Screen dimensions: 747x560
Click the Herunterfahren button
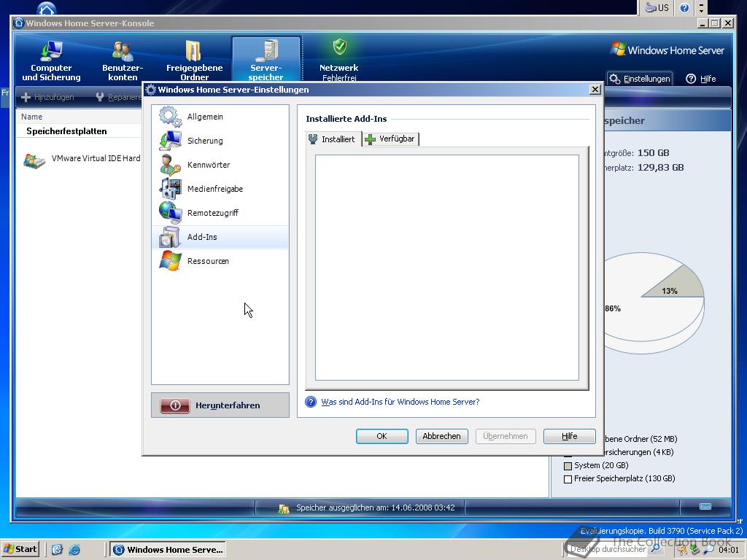click(x=220, y=405)
